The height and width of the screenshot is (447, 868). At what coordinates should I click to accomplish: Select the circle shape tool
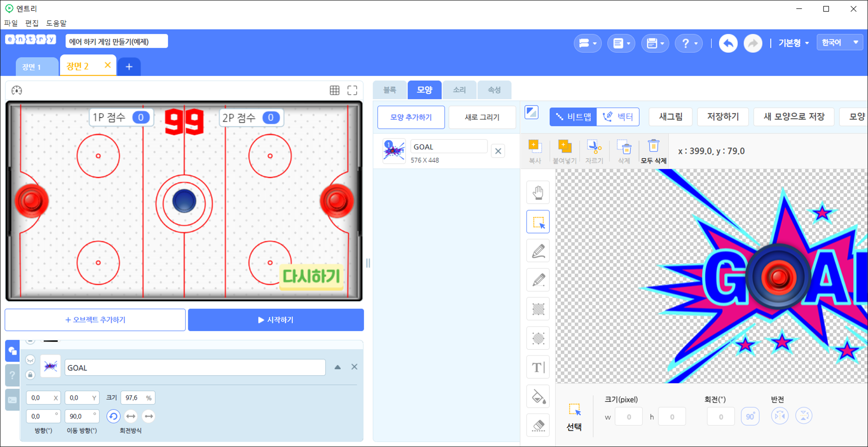click(x=538, y=338)
